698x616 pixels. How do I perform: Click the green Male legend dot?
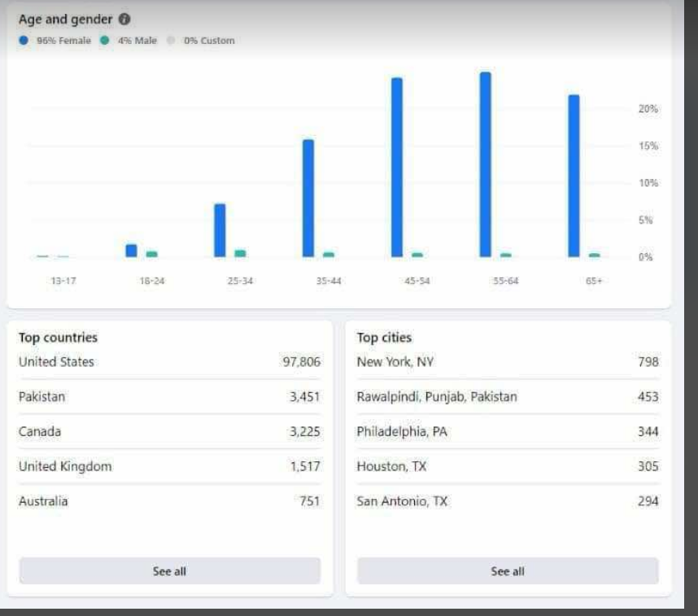point(105,41)
